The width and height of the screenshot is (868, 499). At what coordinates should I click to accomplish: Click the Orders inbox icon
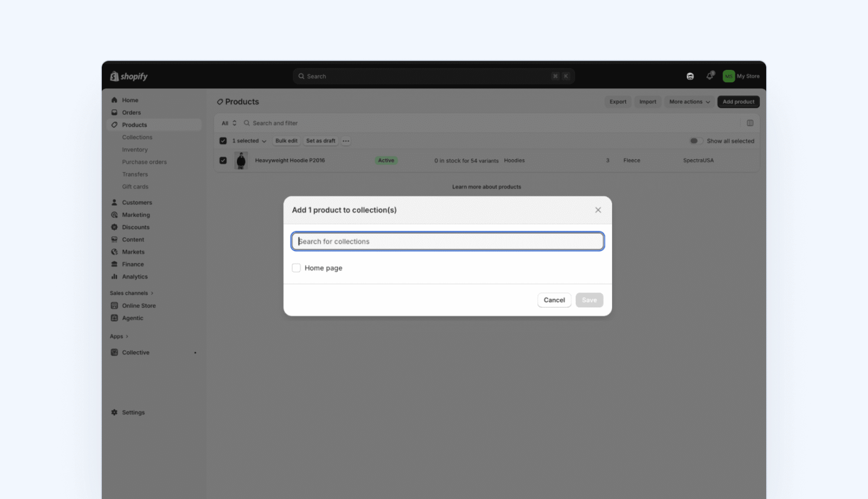[114, 113]
